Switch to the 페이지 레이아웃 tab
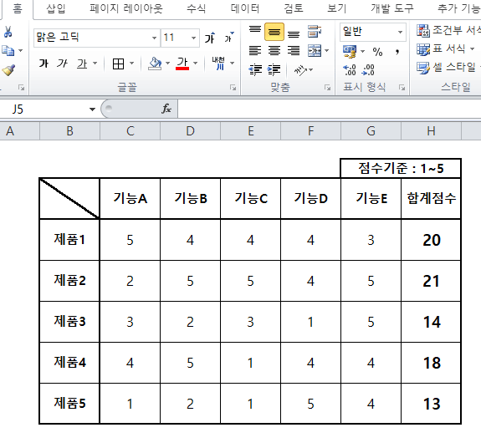The image size is (481, 448). tap(126, 8)
